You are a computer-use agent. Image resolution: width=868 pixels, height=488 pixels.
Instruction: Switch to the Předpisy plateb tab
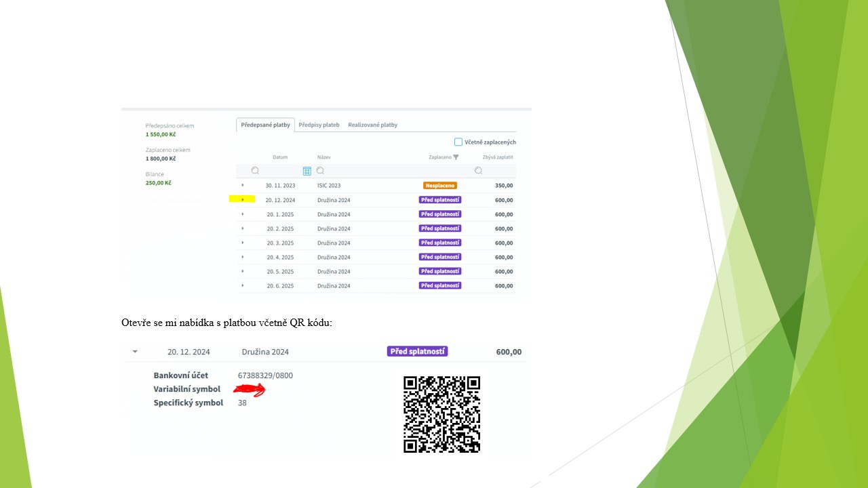319,125
